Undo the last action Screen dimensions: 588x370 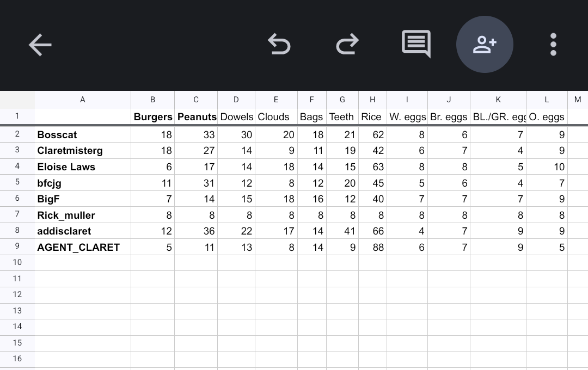[279, 45]
